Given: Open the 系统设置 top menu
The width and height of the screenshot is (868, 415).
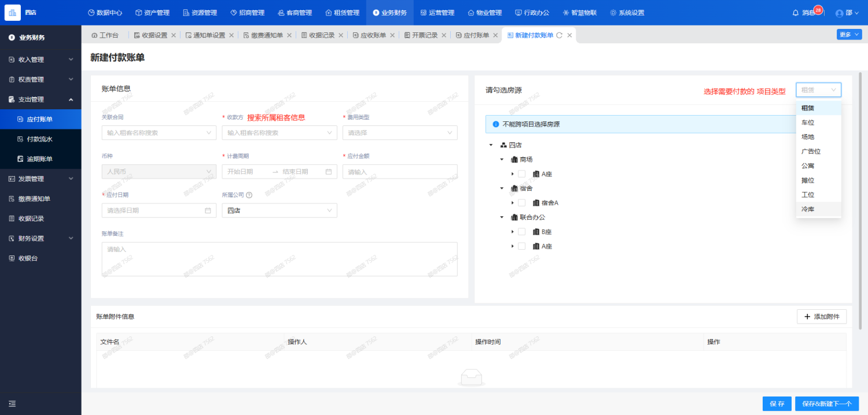Looking at the screenshot, I should coord(627,13).
